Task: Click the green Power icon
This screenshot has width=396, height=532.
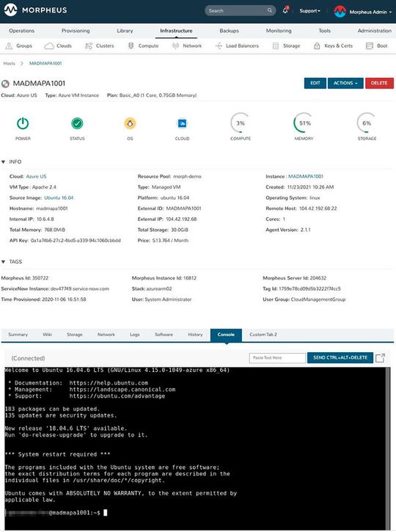Action: (x=23, y=123)
